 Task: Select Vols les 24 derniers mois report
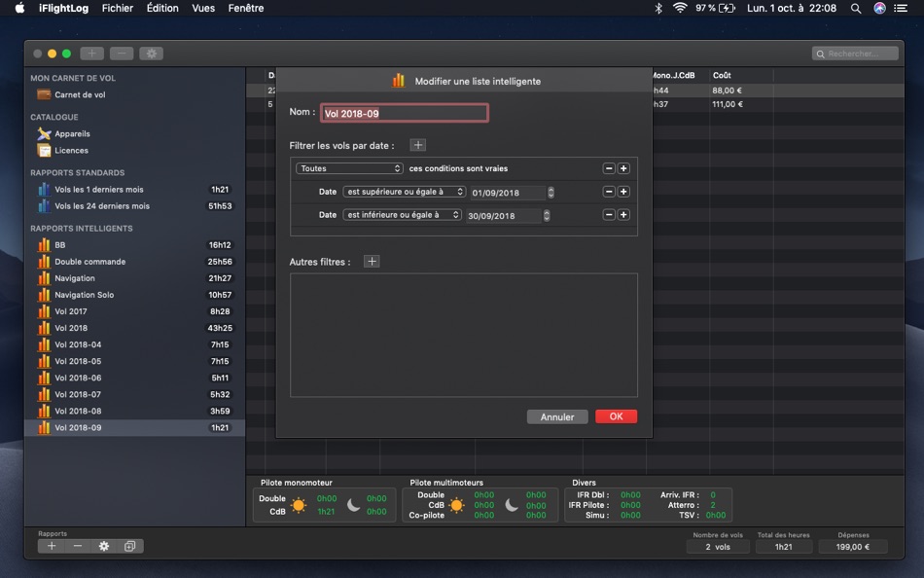134,206
